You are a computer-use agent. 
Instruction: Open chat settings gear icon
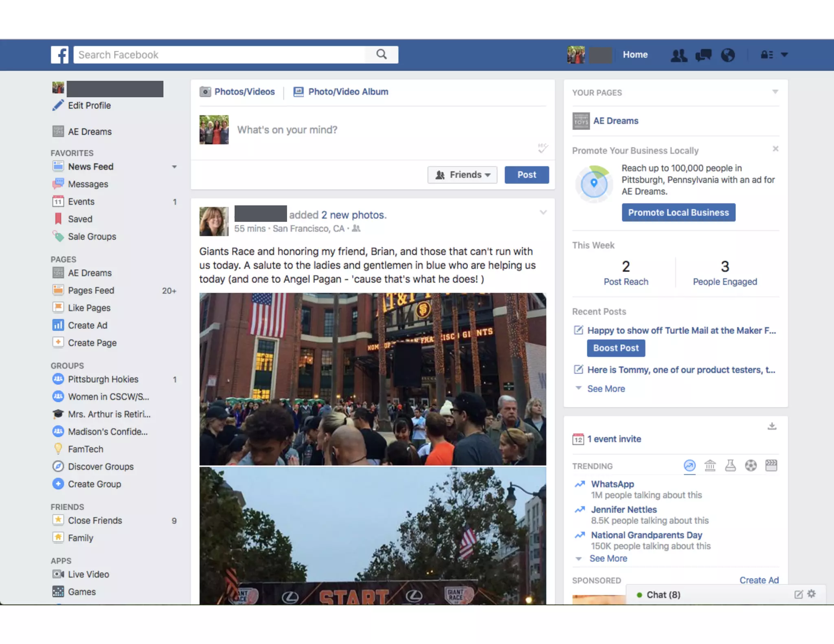812,594
